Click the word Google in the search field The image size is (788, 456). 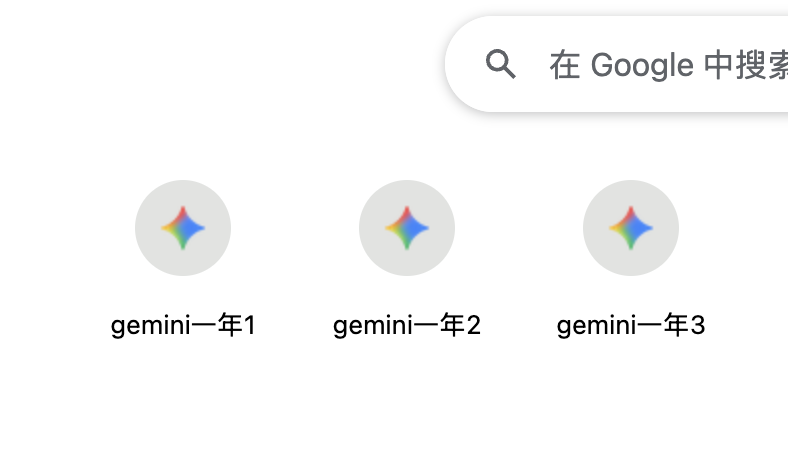(x=642, y=66)
